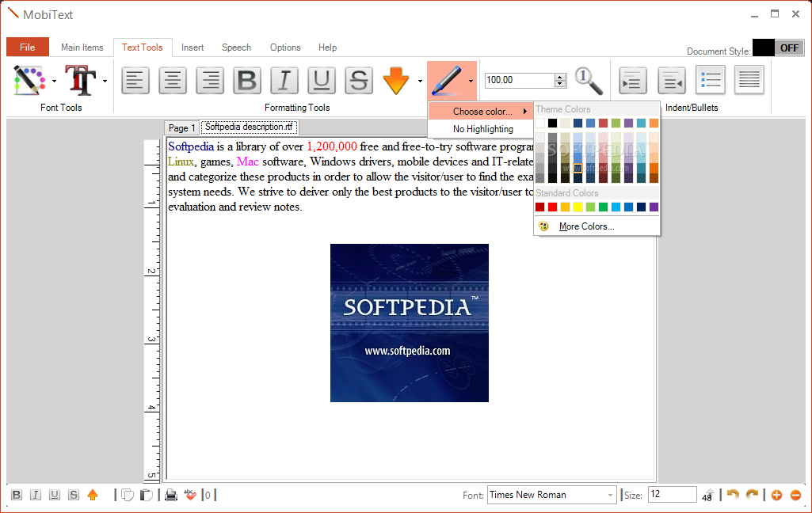Toggle the bullet list

pyautogui.click(x=711, y=80)
